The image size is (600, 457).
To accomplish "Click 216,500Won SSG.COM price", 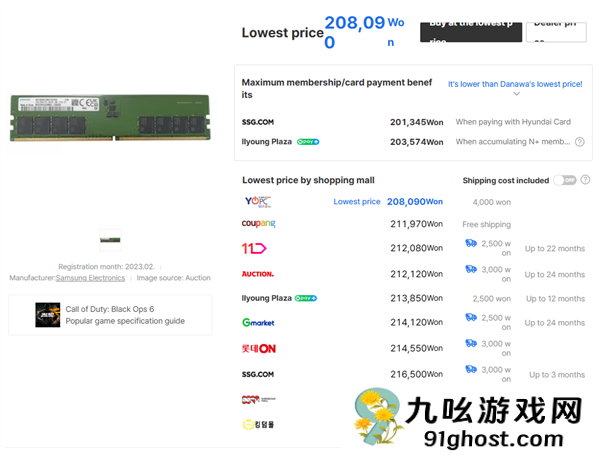I will click(416, 374).
